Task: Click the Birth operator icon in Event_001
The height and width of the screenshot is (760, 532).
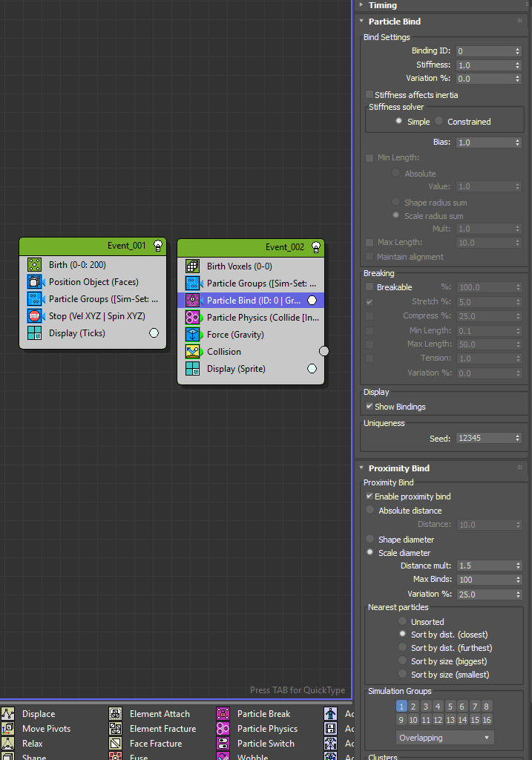Action: point(35,265)
